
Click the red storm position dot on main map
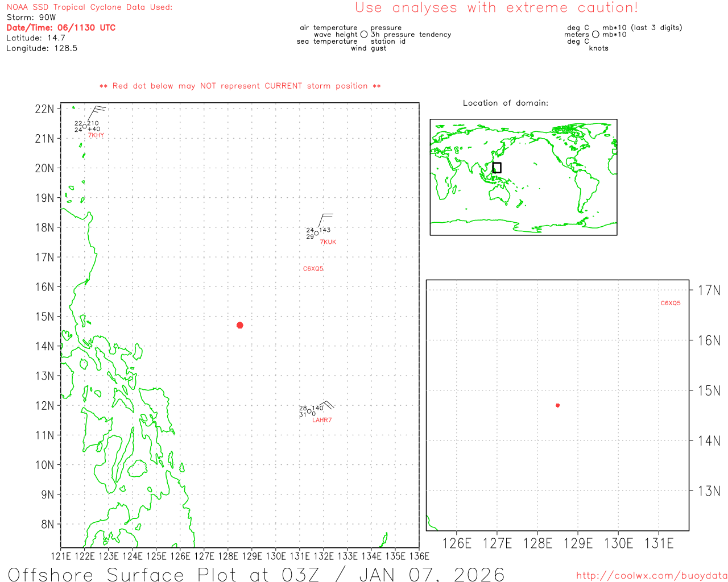239,325
